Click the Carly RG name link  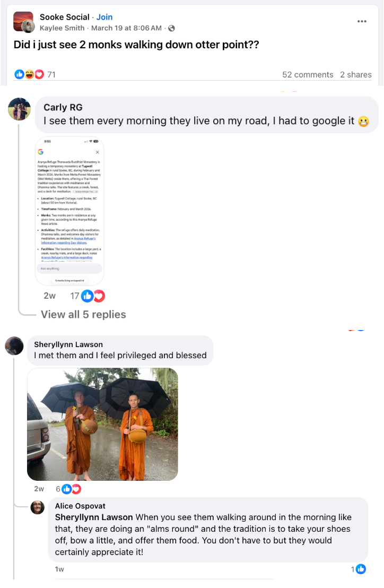click(x=63, y=108)
